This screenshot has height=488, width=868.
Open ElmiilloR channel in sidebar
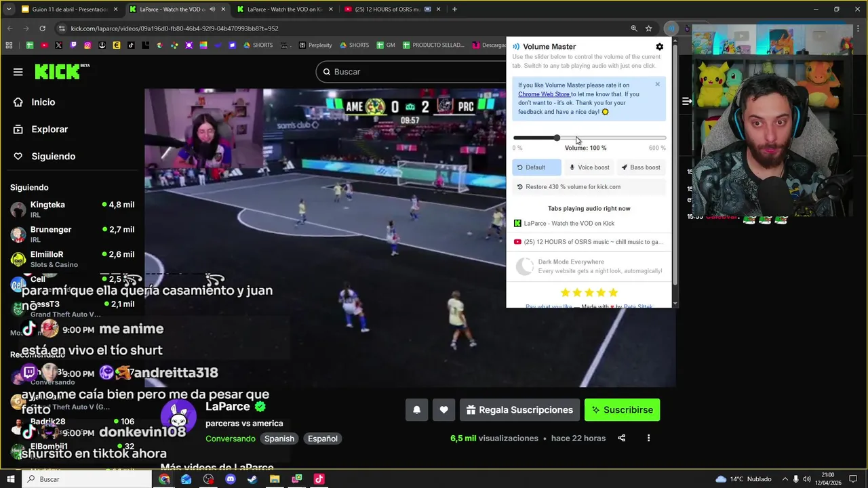[x=72, y=259]
